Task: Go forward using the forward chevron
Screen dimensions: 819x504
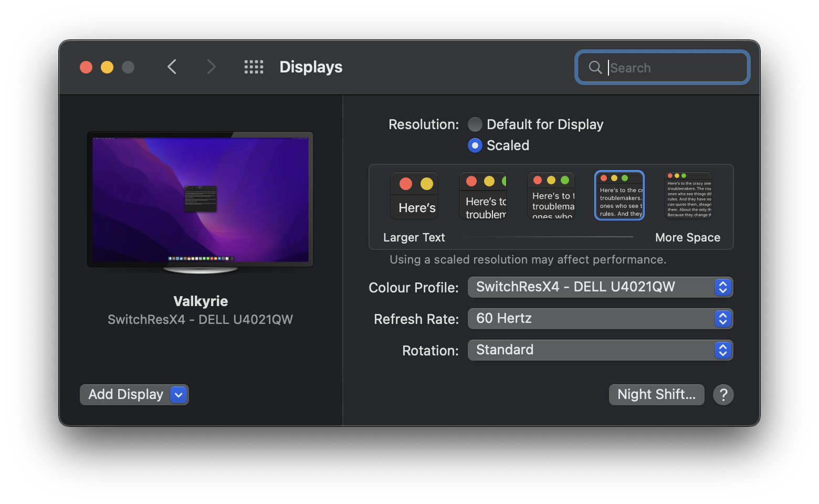Action: 211,67
